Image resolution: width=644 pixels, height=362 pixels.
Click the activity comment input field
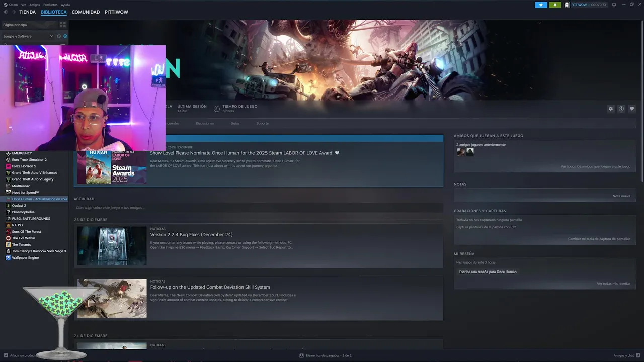[x=259, y=208]
